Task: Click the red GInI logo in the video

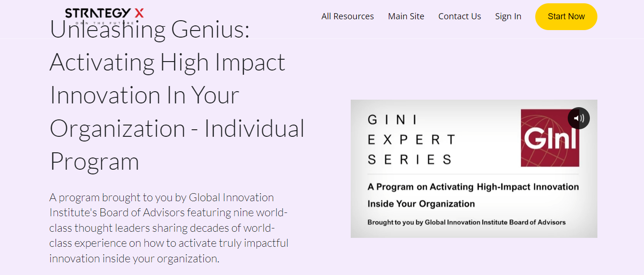Action: click(x=549, y=138)
